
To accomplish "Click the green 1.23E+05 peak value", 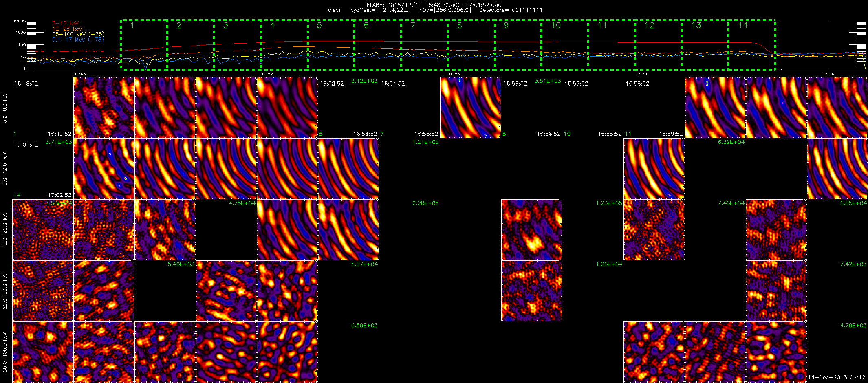I will pyautogui.click(x=609, y=203).
